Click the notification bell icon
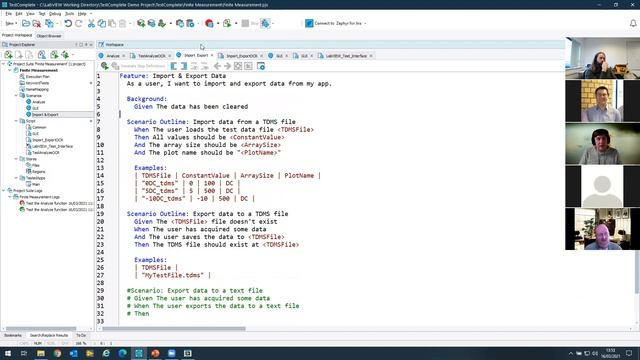The height and width of the screenshot is (360, 640). pyautogui.click(x=633, y=23)
